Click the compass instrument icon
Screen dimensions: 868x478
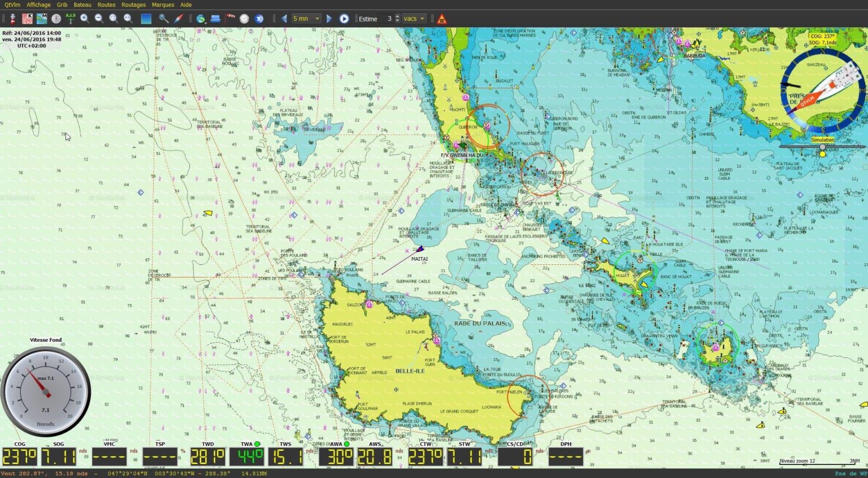pos(56,18)
